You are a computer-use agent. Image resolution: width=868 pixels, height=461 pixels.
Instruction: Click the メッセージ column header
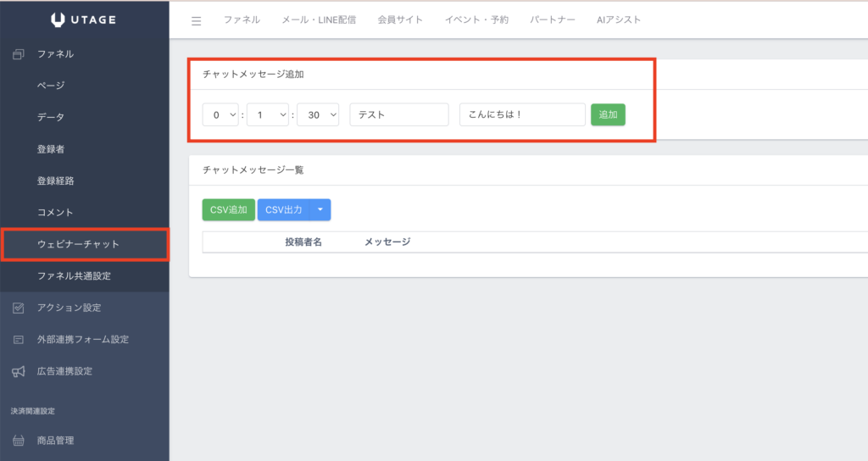coord(387,242)
